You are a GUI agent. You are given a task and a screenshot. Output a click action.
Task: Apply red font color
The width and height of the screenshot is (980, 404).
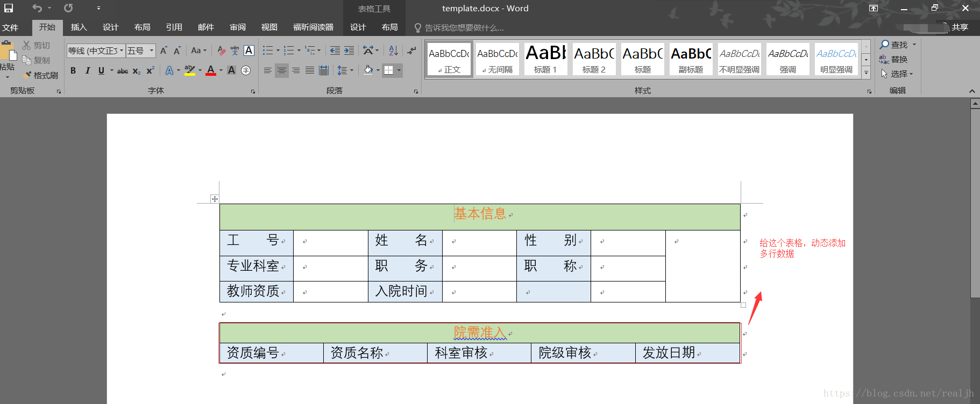tap(211, 70)
